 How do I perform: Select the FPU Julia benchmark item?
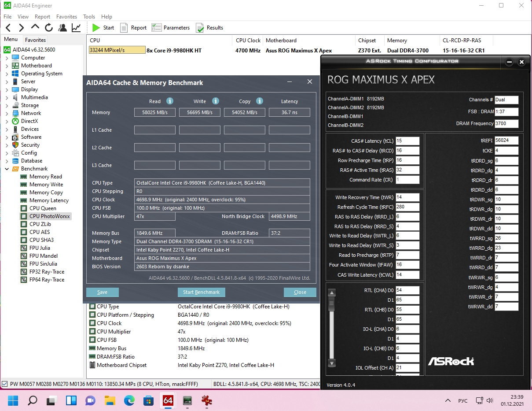point(40,248)
